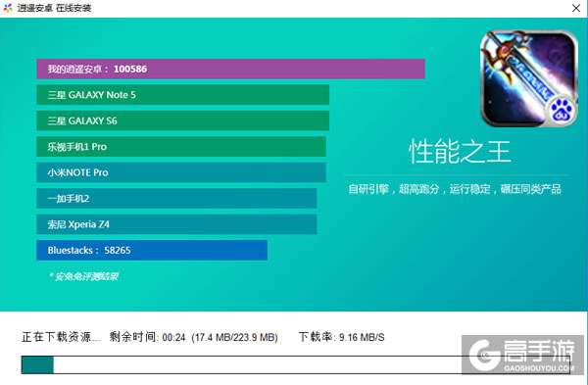588x385 pixels.
Task: Select the 小米NOTE Pro bar
Action: click(181, 172)
